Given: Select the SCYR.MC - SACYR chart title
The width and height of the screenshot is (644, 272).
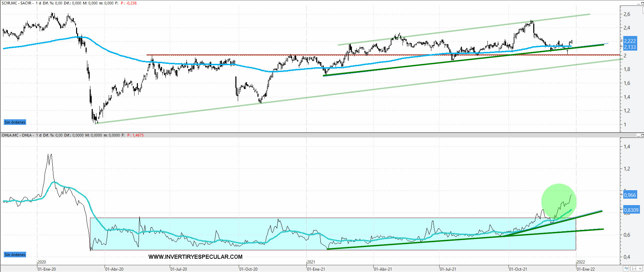Looking at the screenshot, I should (17, 3).
